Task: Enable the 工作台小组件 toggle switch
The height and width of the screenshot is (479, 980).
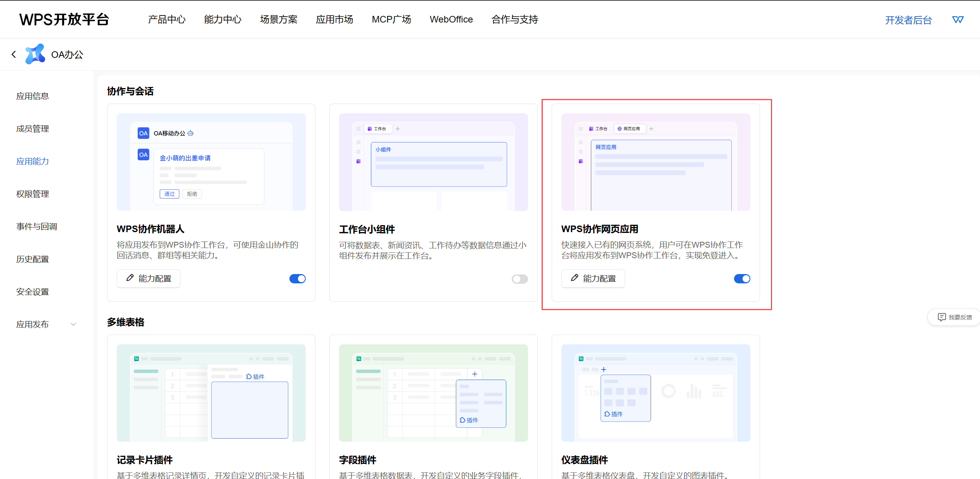Action: 519,279
